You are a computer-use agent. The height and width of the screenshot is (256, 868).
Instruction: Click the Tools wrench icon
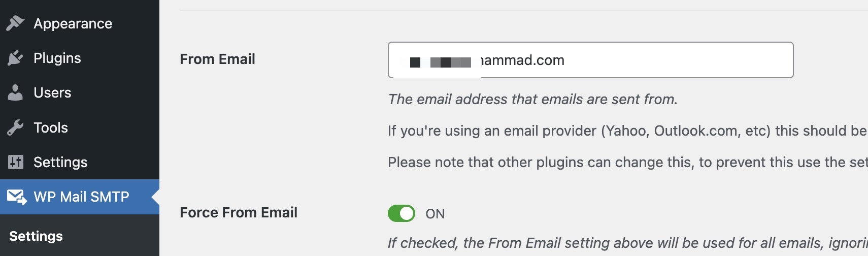15,127
